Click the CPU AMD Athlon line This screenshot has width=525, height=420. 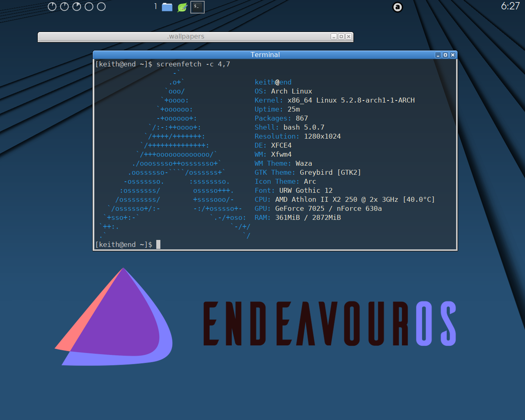(345, 199)
